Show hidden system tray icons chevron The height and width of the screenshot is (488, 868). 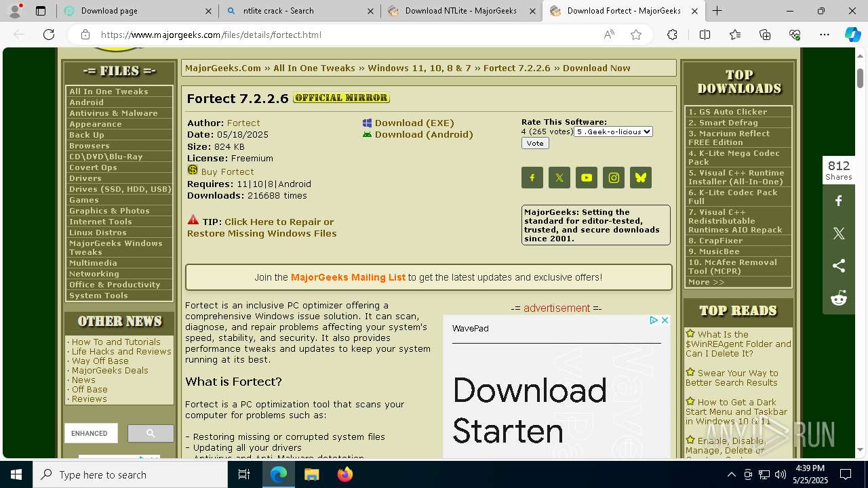coord(731,474)
